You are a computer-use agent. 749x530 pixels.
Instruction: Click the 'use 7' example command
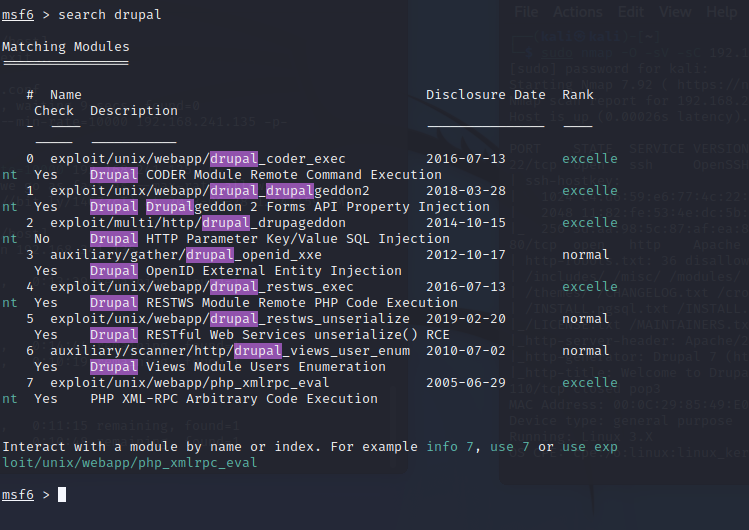(509, 447)
